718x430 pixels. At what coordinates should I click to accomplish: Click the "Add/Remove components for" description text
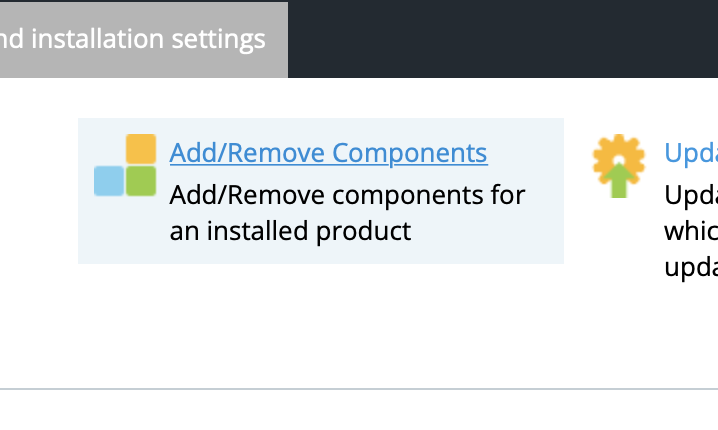pos(347,195)
